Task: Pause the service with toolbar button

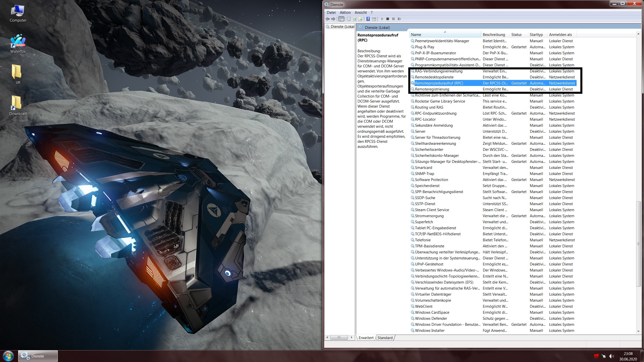Action: tap(393, 19)
